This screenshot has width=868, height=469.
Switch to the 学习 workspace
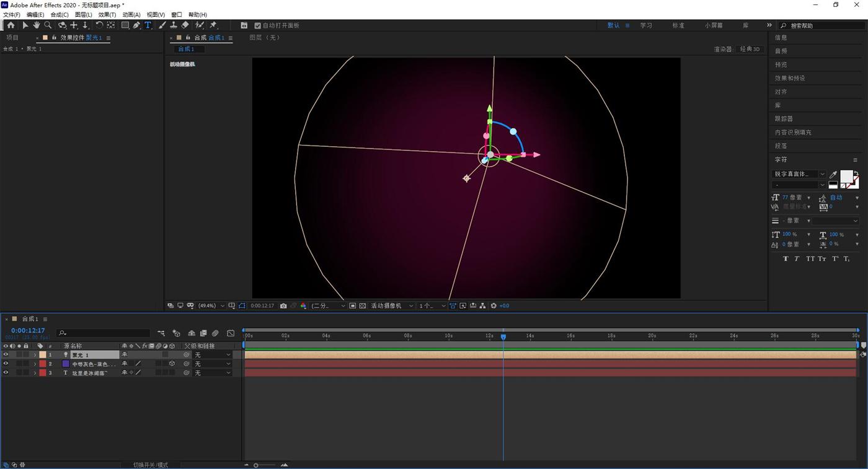tap(646, 25)
